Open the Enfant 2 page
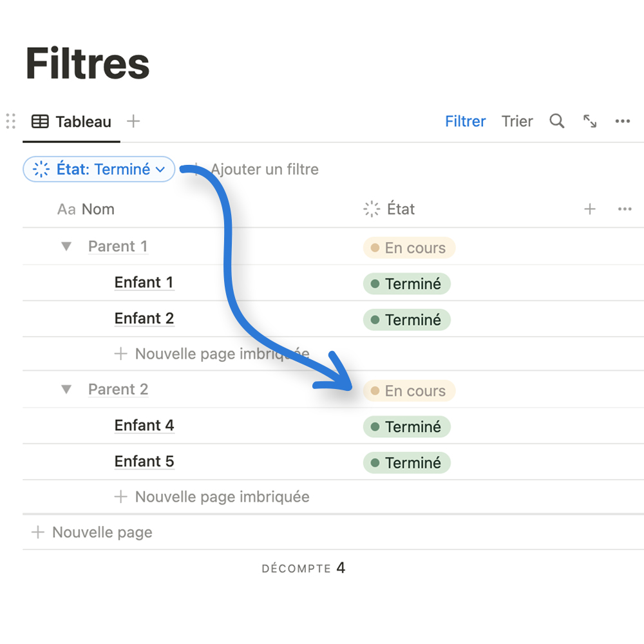Viewport: 644px width, 644px height. (x=144, y=318)
